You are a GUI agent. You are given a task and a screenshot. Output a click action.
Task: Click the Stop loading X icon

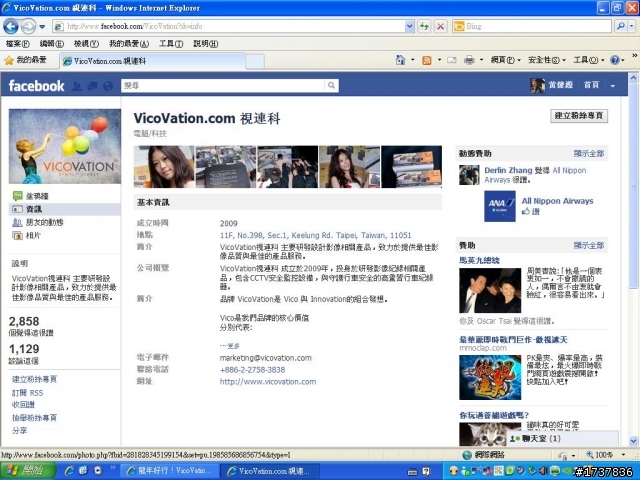pyautogui.click(x=440, y=27)
